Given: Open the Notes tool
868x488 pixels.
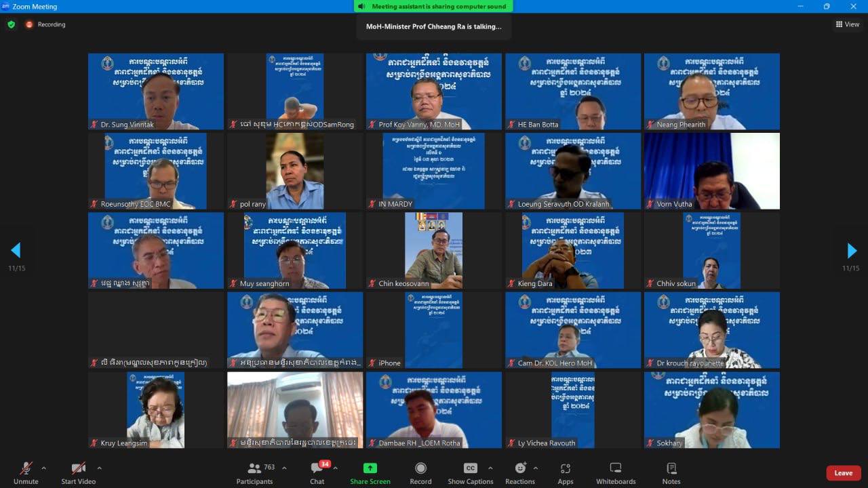Looking at the screenshot, I should tap(671, 468).
